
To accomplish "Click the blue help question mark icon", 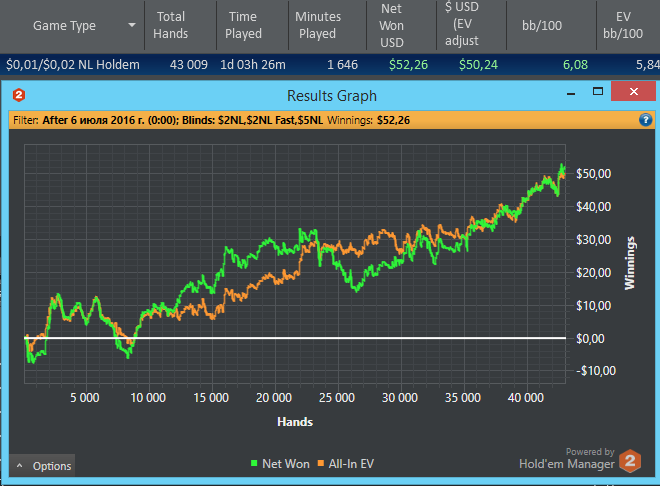I will 645,120.
